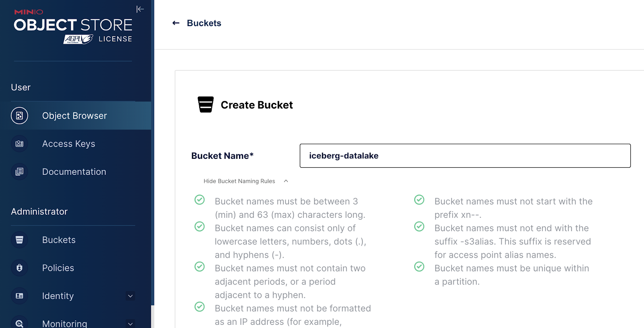Screen dimensions: 644x328
Task: Go to the Documentation page link
Action: (x=74, y=172)
